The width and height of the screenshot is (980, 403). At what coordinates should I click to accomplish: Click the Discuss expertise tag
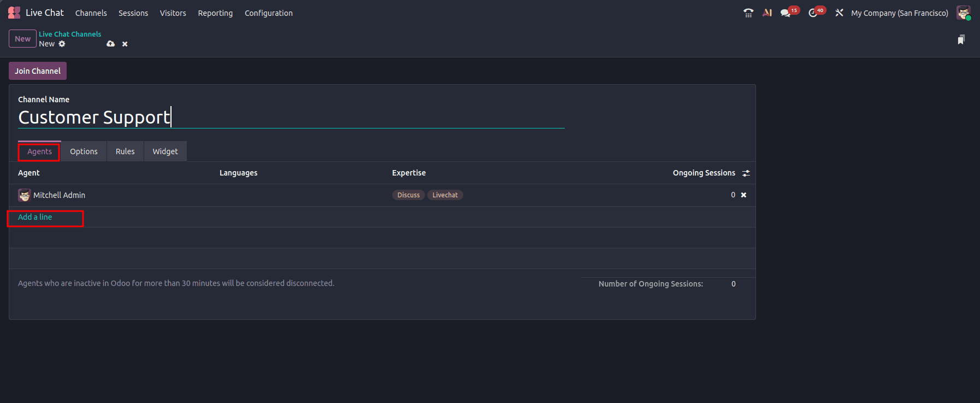click(x=409, y=195)
